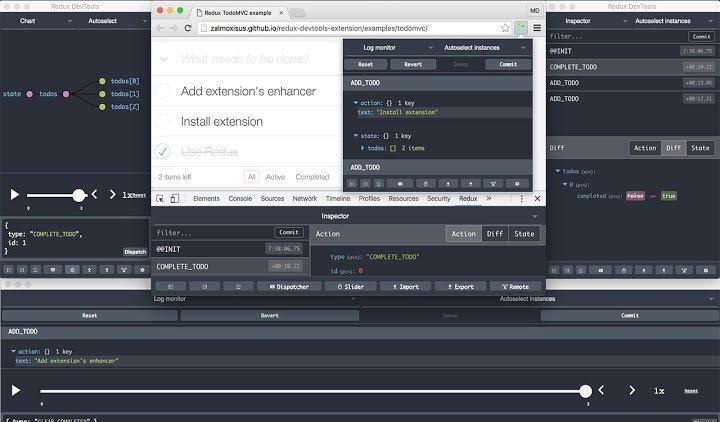Toggle the completed checkmark on Use Redux

pyautogui.click(x=163, y=151)
